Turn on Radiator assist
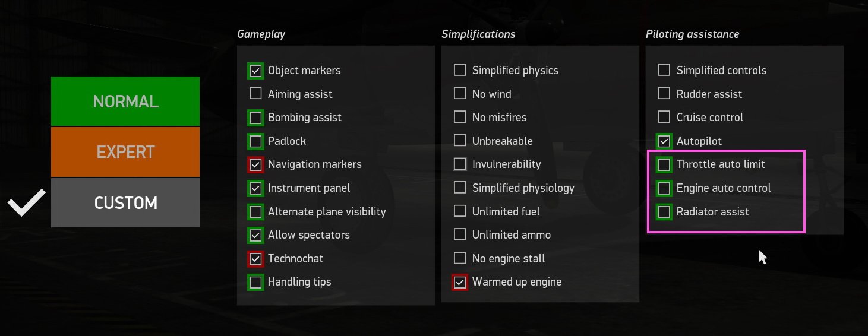 point(664,212)
